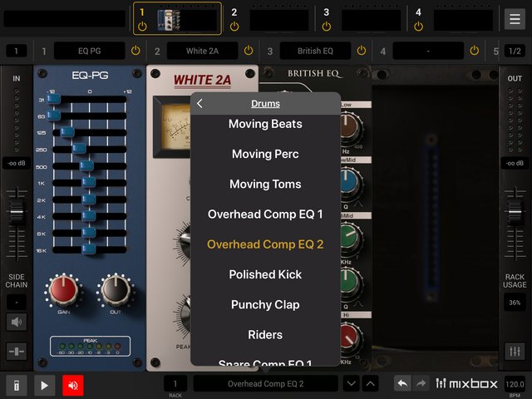Select the highlighted Overhead Comp EQ 2 preset
The height and width of the screenshot is (399, 532).
tap(265, 244)
